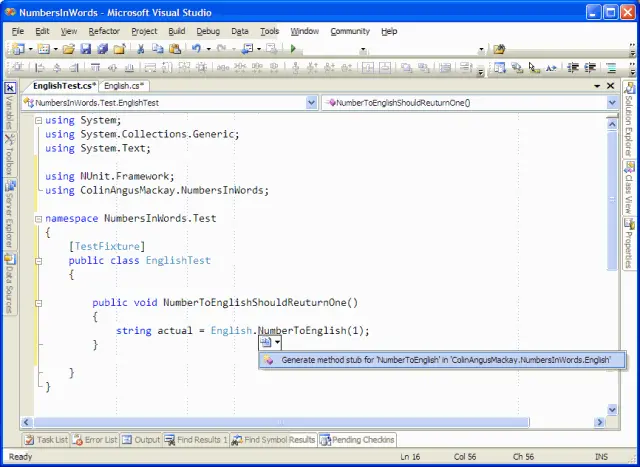Click the Cut scissors icon
Screen dimensions: 640x467
click(x=141, y=49)
